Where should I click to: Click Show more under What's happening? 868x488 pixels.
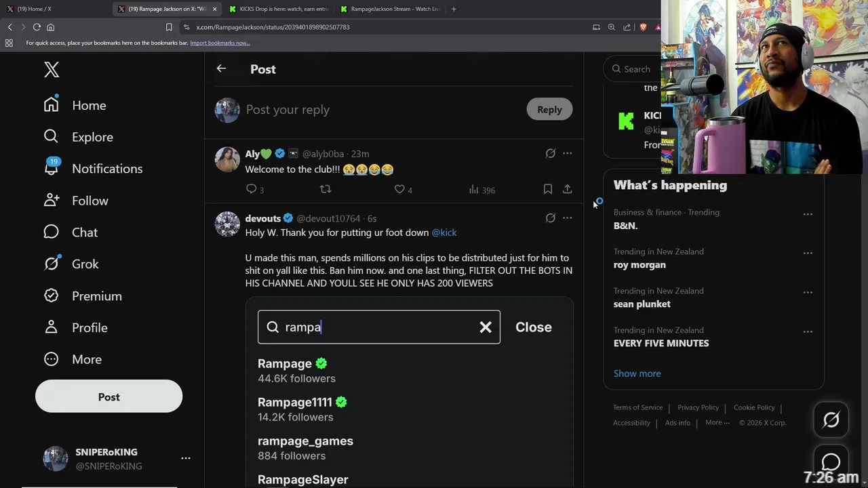(x=637, y=373)
